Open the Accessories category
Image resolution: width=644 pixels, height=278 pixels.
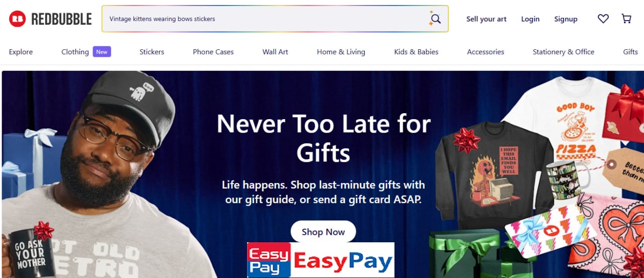(486, 52)
